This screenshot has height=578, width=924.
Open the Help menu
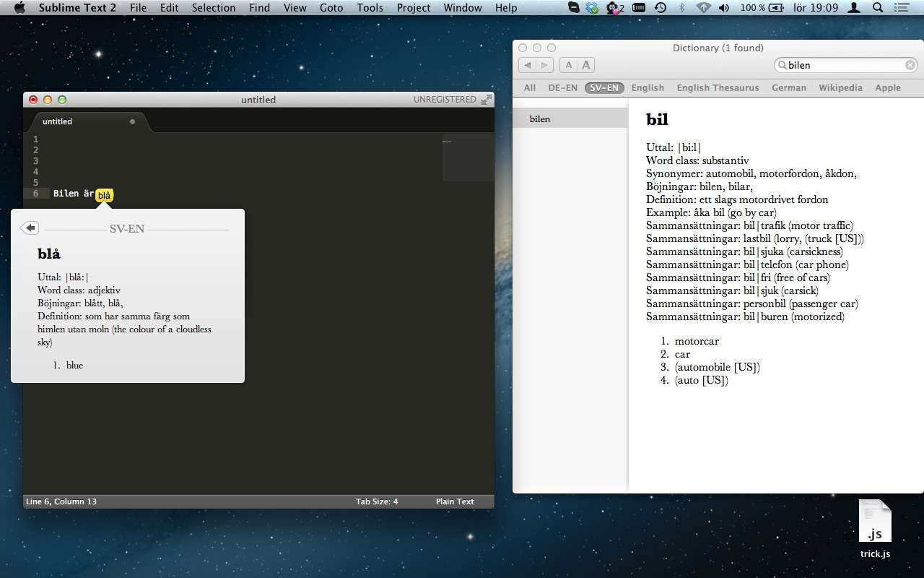click(506, 7)
